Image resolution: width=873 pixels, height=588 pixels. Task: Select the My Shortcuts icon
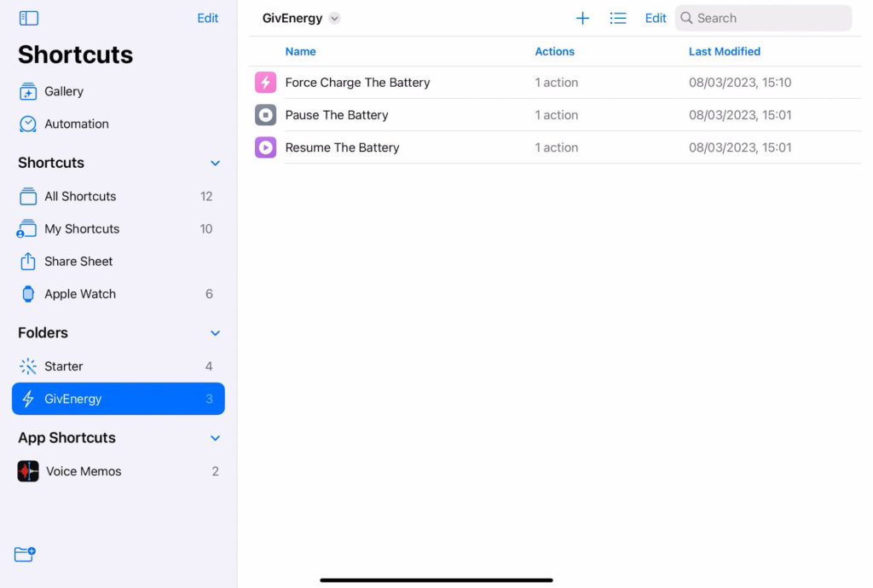tap(26, 228)
